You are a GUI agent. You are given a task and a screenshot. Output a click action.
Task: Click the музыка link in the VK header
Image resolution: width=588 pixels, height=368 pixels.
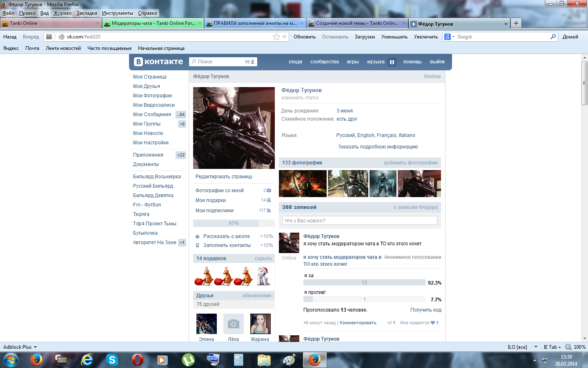coord(376,62)
